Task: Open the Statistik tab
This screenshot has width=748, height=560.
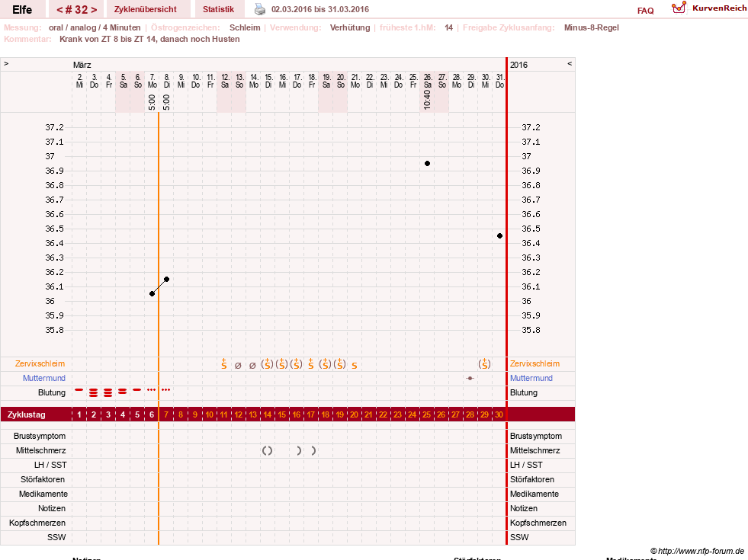Action: pos(219,9)
